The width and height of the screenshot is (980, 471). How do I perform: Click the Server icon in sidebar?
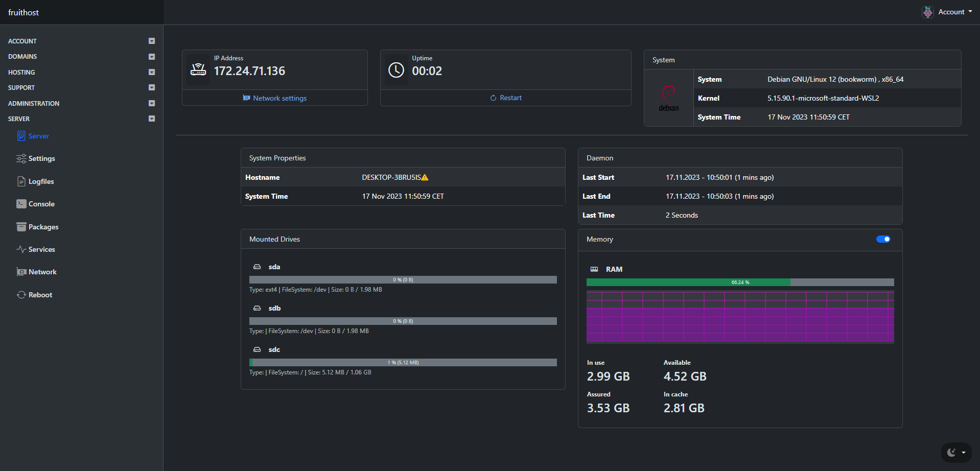coord(21,136)
